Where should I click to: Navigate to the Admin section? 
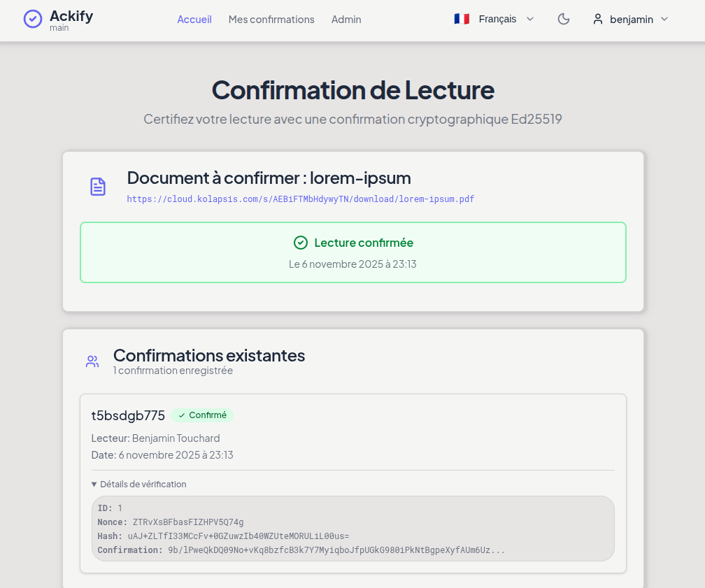[346, 20]
